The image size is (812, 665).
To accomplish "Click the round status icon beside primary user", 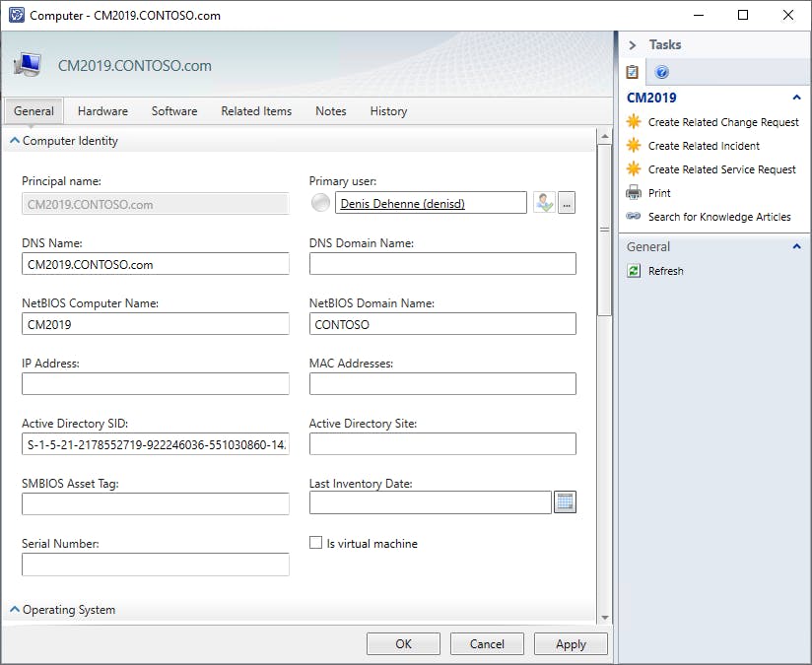I will click(320, 203).
